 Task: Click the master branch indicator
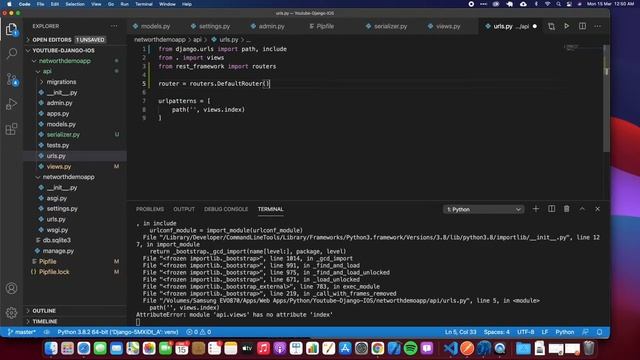pyautogui.click(x=22, y=332)
